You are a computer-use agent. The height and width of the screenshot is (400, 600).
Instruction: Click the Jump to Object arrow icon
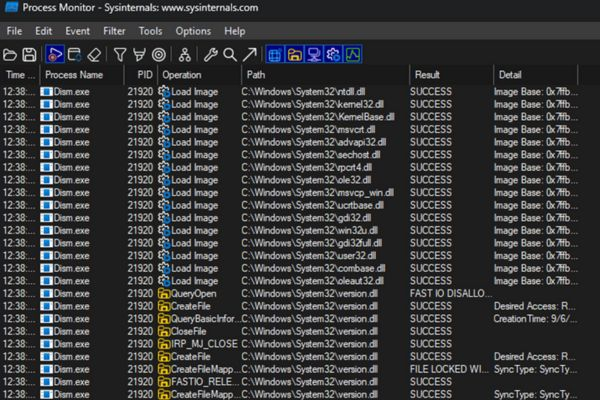point(249,54)
